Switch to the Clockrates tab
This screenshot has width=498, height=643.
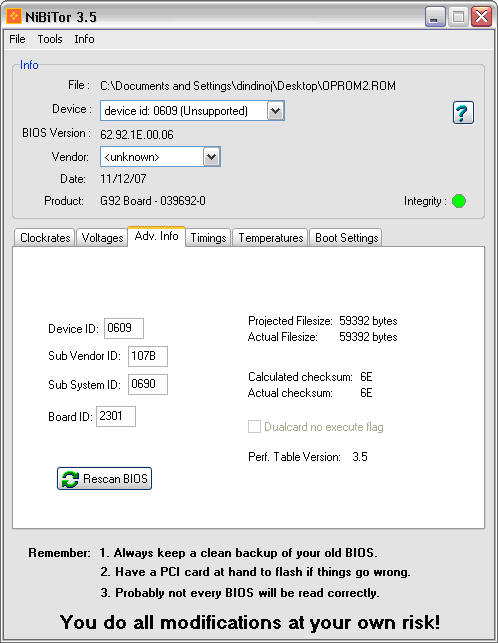point(45,238)
